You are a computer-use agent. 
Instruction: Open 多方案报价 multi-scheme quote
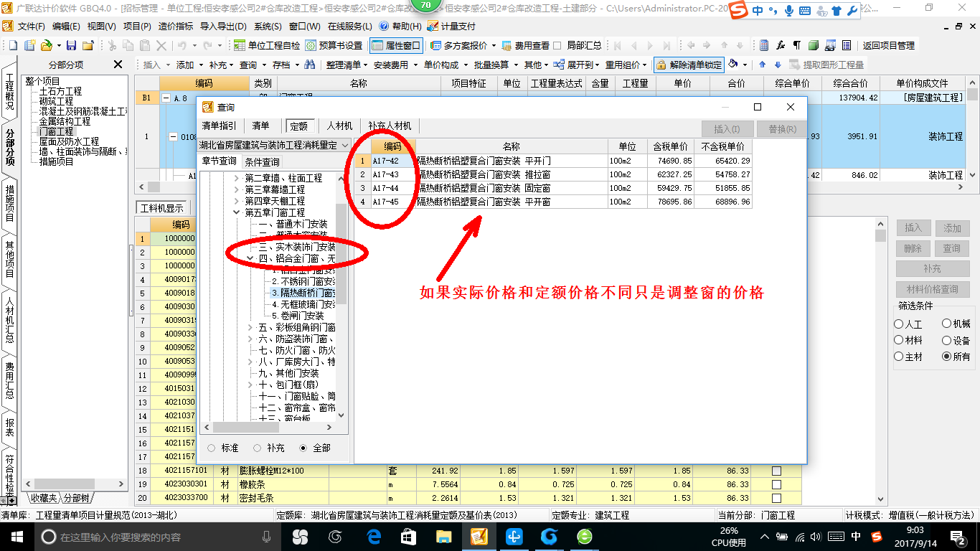(463, 45)
